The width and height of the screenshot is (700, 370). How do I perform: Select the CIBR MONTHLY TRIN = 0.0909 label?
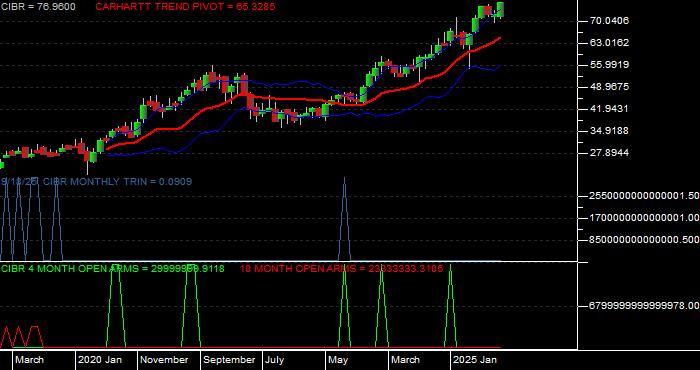coord(117,182)
